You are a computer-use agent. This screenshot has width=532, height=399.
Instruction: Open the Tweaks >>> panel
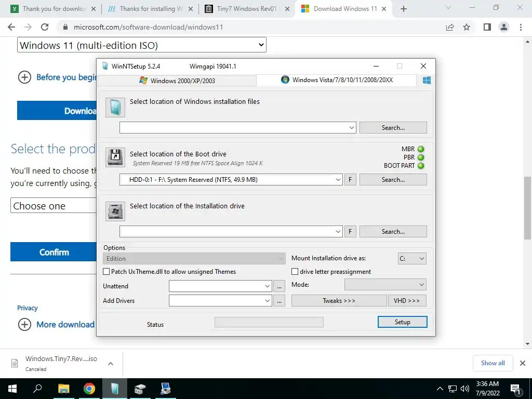click(339, 301)
